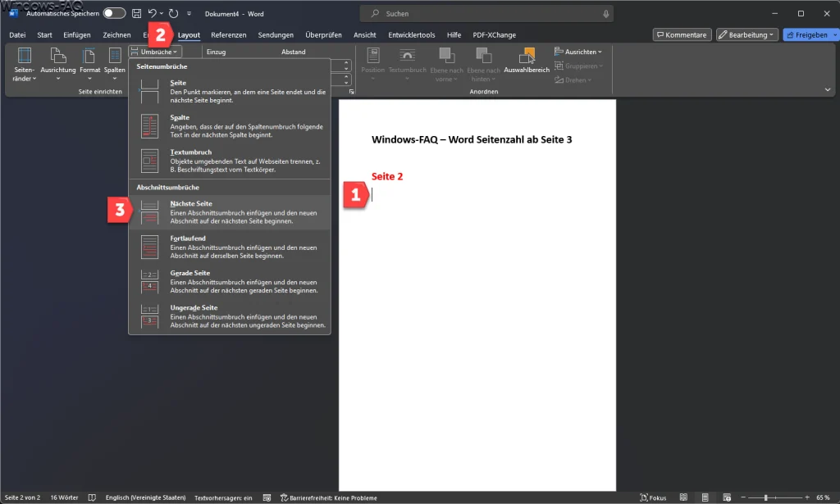Click 'Seite 2 von 2' in status bar
This screenshot has width=840, height=504.
(22, 497)
